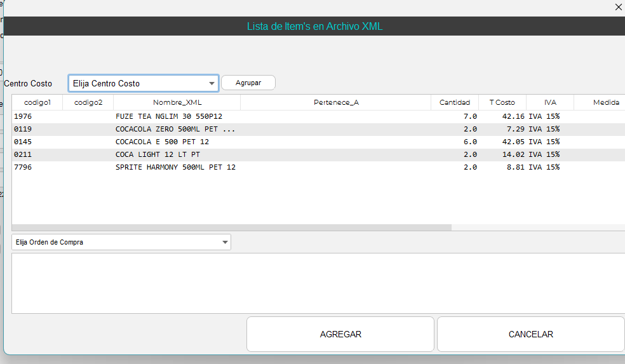Viewport: 625px width, 364px height.
Task: Click the T Costo column header
Action: (x=502, y=102)
